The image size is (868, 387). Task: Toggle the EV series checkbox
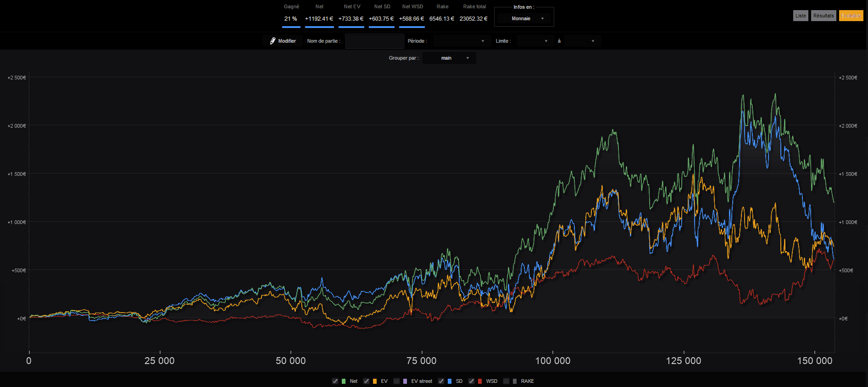366,381
